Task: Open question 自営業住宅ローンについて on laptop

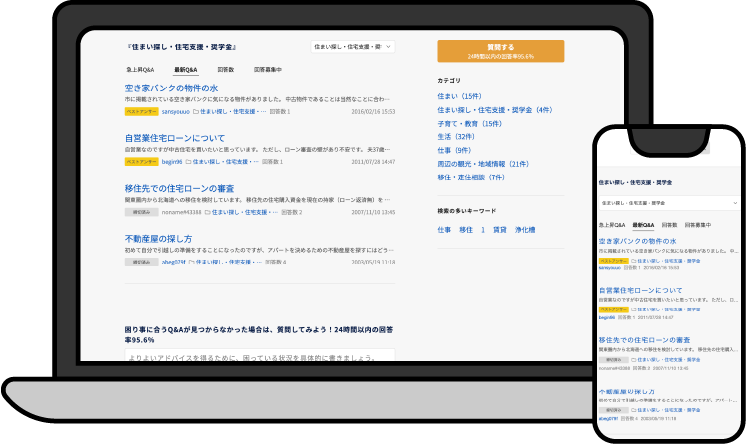Action: [174, 137]
